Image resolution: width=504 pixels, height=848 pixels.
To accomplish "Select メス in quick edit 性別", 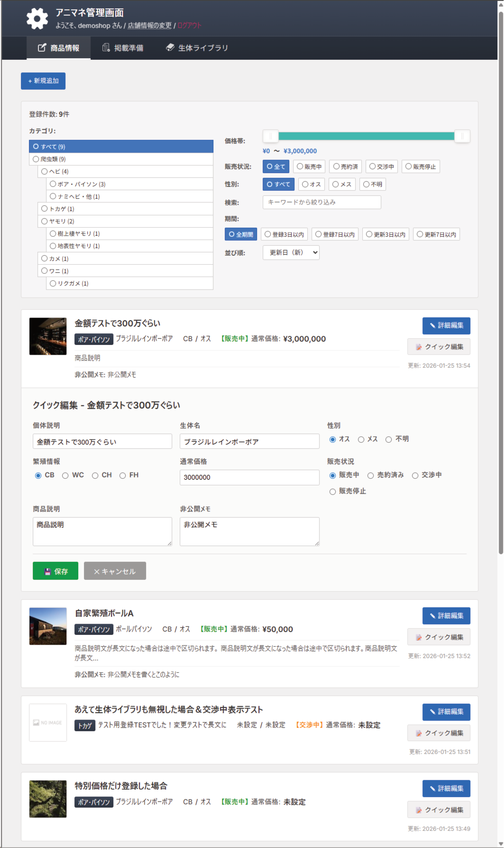I will [361, 439].
